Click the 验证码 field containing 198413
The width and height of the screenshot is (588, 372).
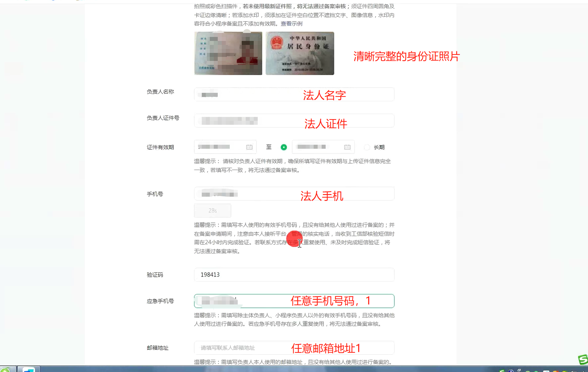click(294, 275)
